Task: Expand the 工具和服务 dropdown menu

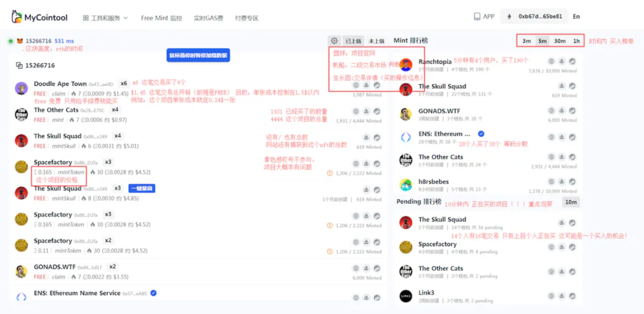Action: pos(105,18)
